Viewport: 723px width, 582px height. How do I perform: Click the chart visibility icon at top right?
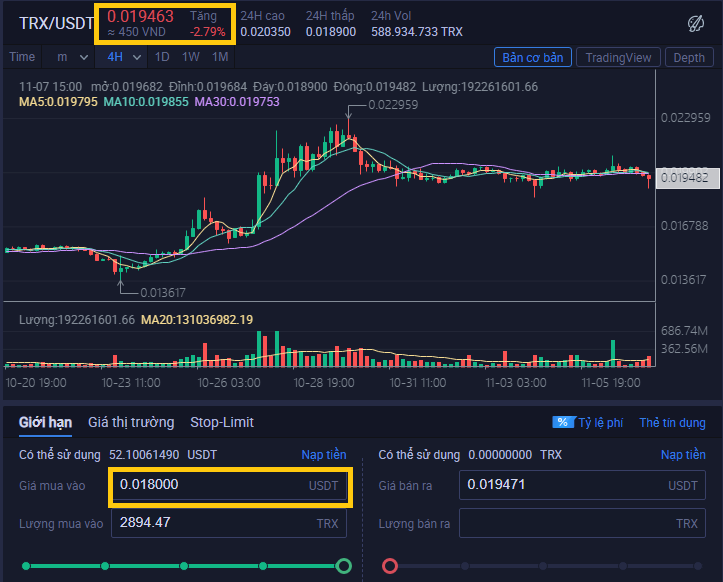coord(695,23)
